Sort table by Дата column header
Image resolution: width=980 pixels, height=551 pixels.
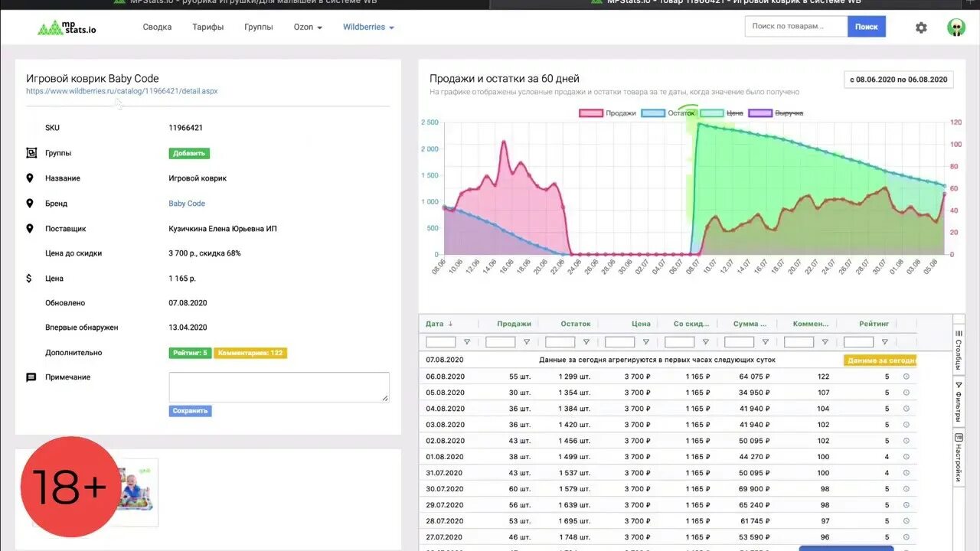[x=439, y=324]
